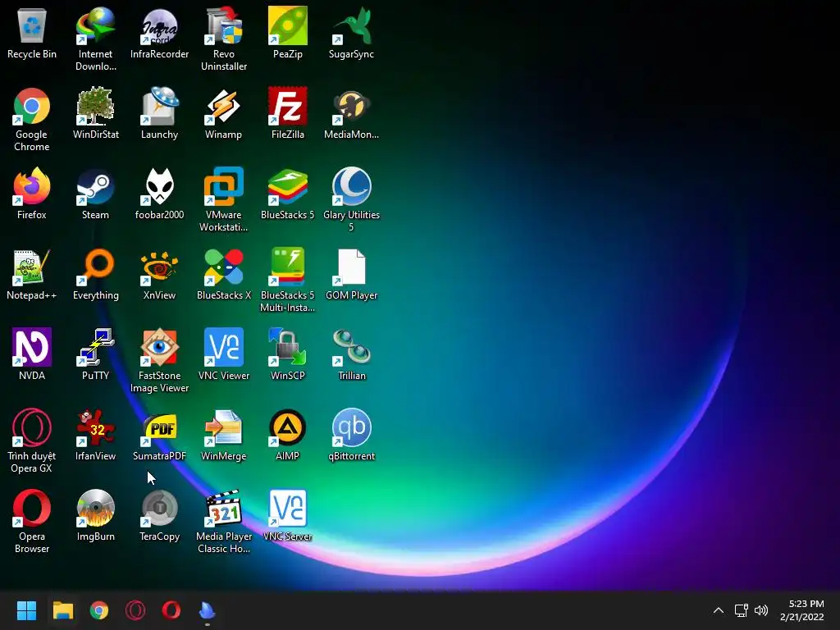Viewport: 840px width, 630px height.
Task: Launch Chrome from the taskbar
Action: [99, 610]
